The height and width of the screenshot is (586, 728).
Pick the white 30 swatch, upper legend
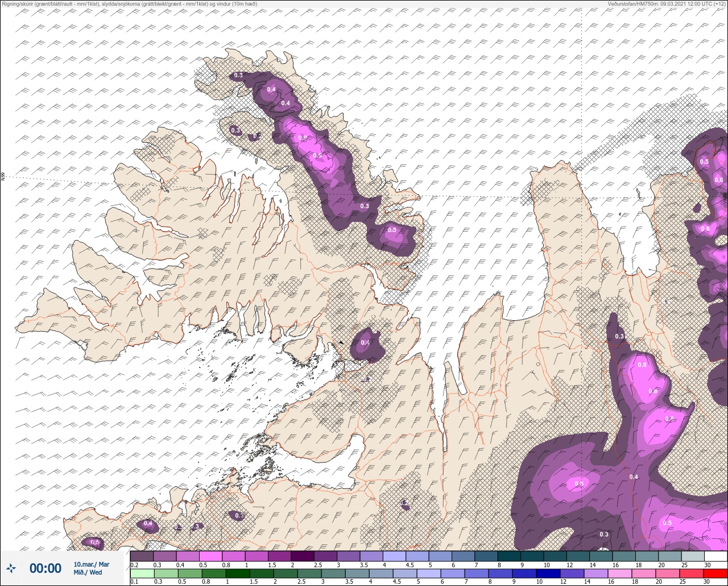pos(715,556)
